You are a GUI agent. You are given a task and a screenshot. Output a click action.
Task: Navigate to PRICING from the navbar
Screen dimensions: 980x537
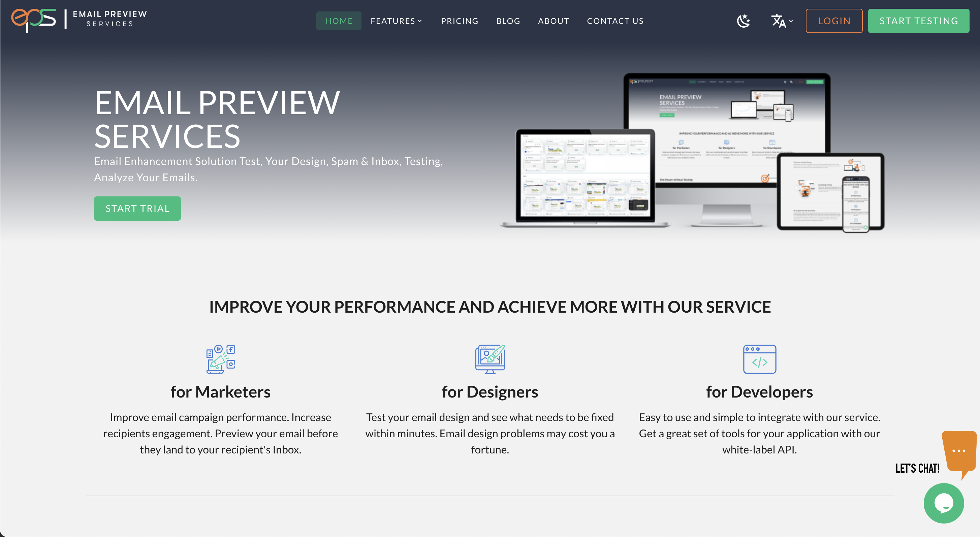click(460, 21)
